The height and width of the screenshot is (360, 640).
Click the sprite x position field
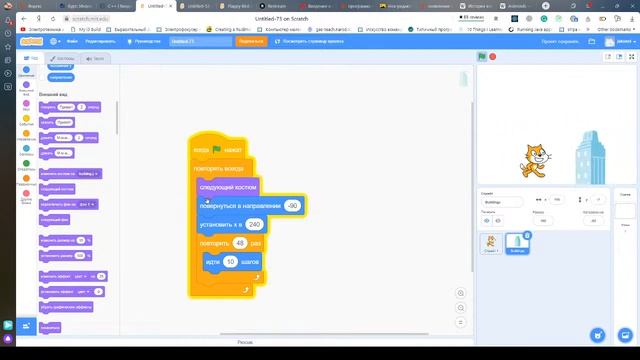click(557, 199)
